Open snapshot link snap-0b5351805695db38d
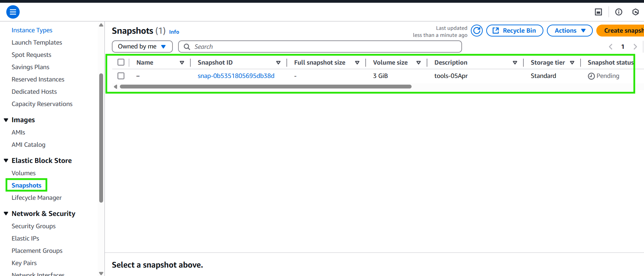This screenshot has height=276, width=644. coord(236,76)
